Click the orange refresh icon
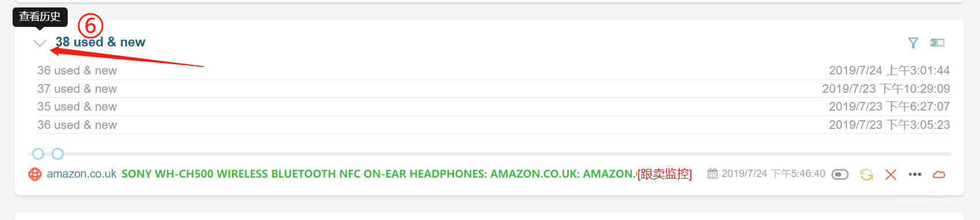980x220 pixels. [866, 175]
